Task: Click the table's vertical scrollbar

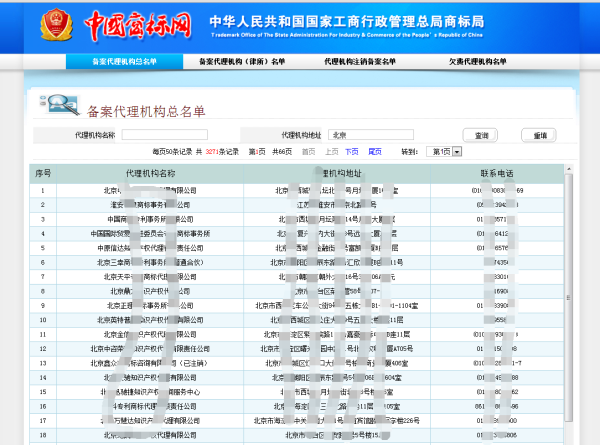Action: pos(569,300)
